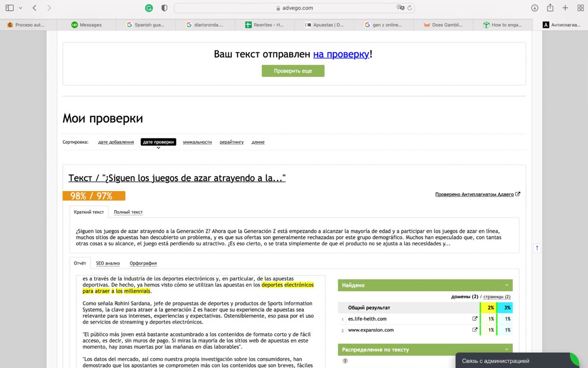Collapse 'Распределение по тексту' panel chevron
588x368 pixels.
coord(507,350)
